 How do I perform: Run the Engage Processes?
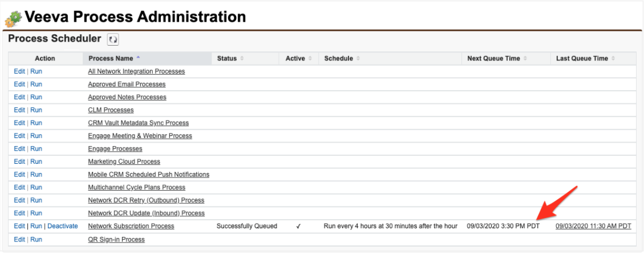(x=36, y=149)
